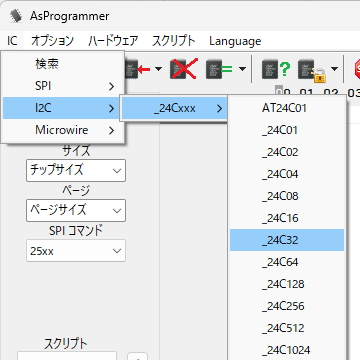Open the write chip dropdown arrow

158,69
